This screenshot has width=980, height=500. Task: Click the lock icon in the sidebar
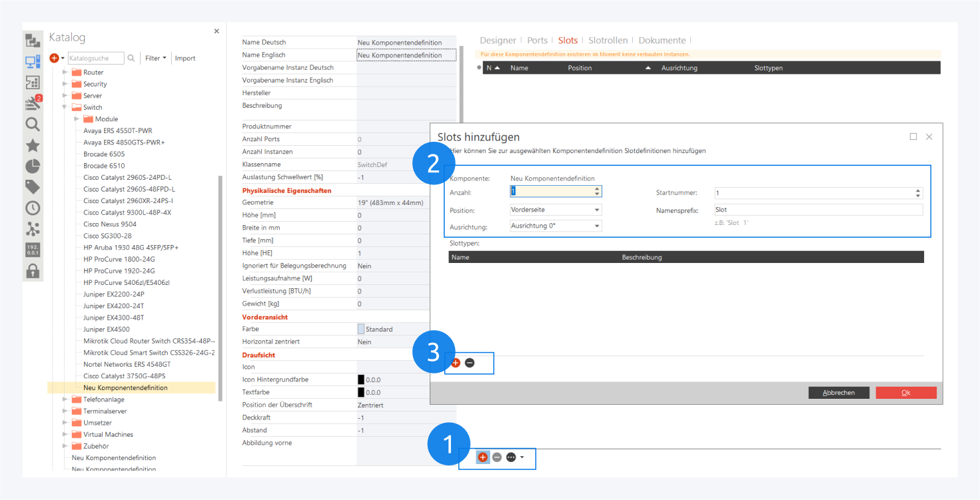(33, 270)
